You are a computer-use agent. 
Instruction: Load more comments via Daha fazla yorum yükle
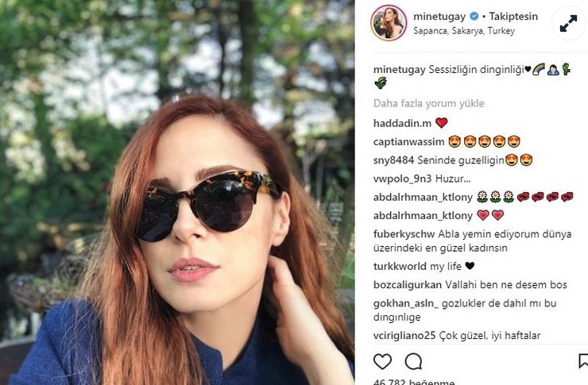428,103
